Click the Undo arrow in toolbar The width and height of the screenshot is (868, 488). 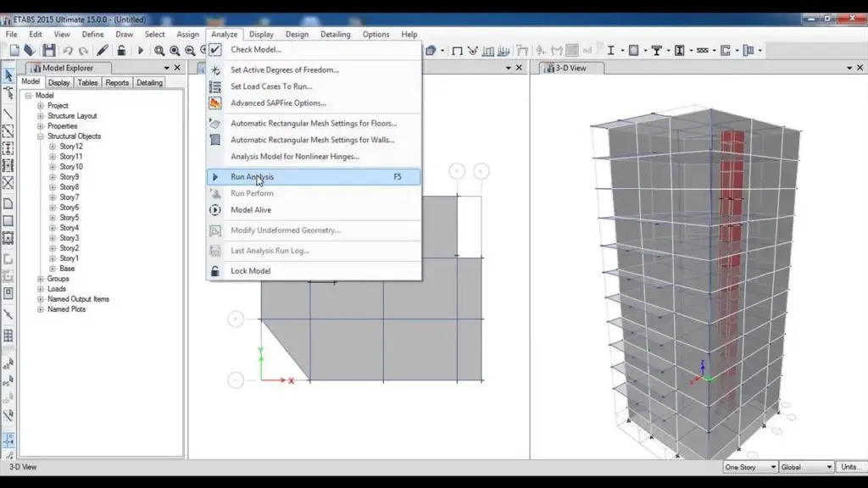click(68, 51)
